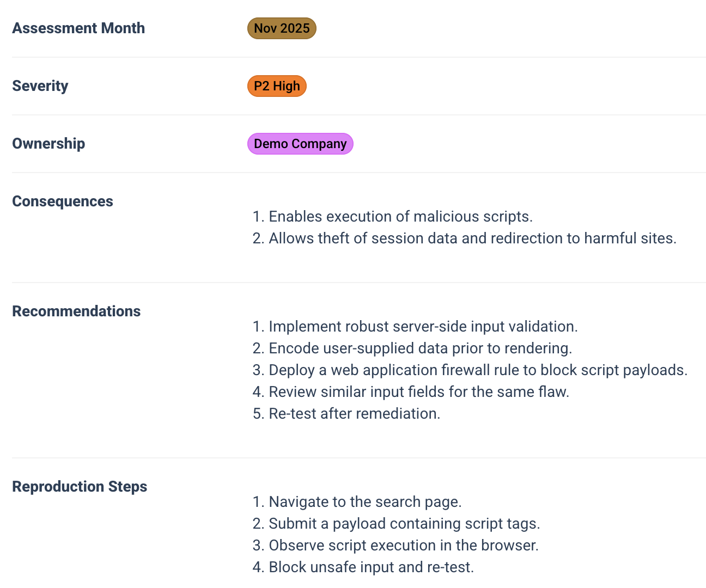Click the Ownership field label

coord(48,144)
